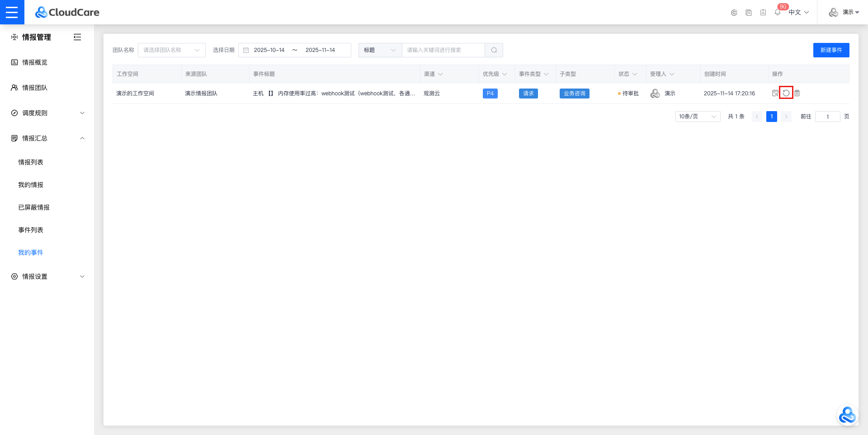Click the clipboard chart icon in the header
Screen dimensions: 868x435
[x=763, y=13]
